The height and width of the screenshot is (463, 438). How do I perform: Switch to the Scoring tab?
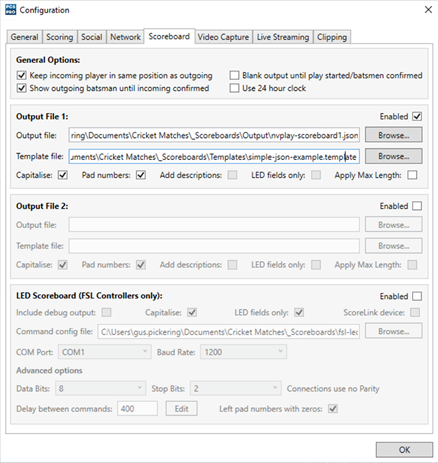click(60, 37)
